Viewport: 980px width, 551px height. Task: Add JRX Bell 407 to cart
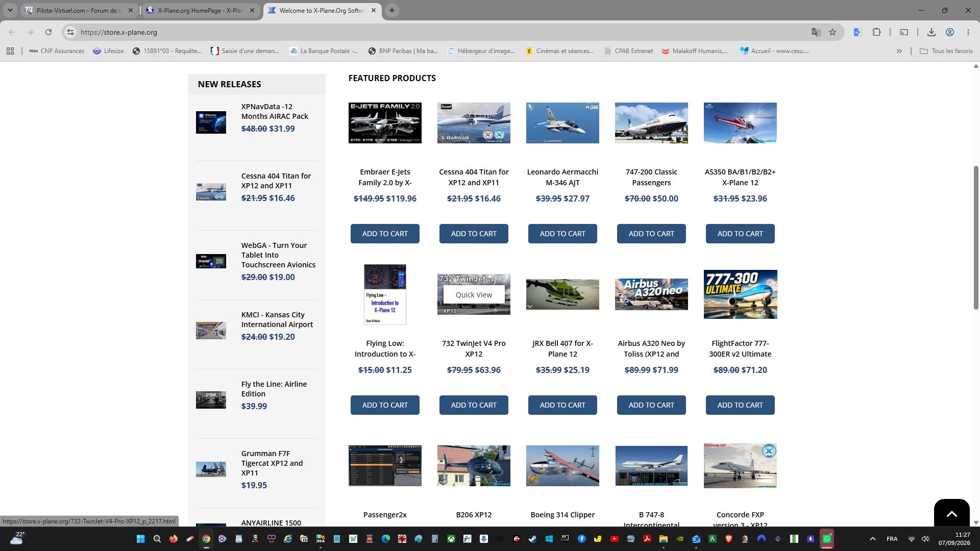[562, 405]
